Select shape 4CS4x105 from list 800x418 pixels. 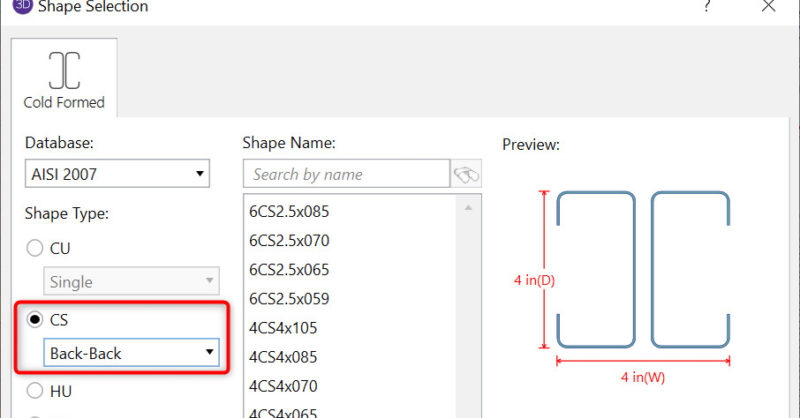point(283,327)
